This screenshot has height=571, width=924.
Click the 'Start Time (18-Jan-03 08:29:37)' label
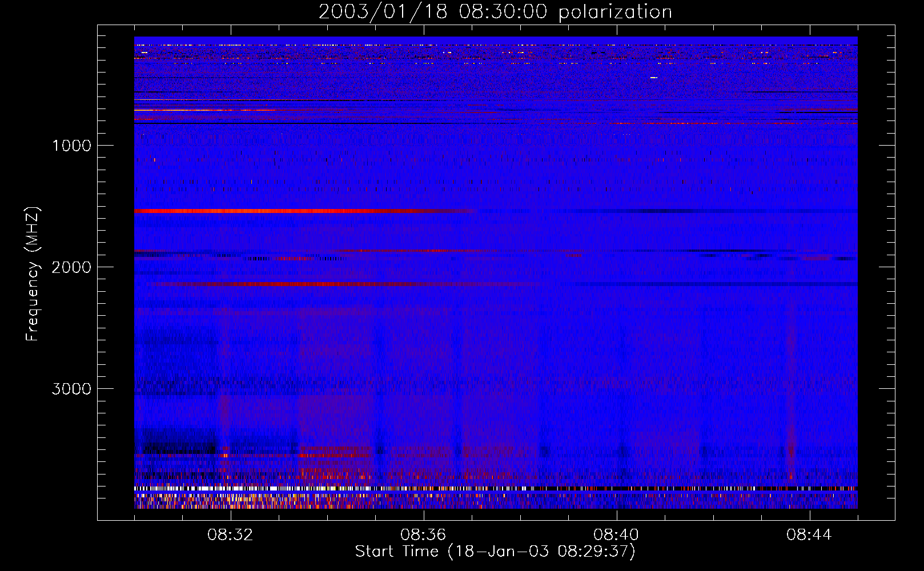click(x=495, y=552)
